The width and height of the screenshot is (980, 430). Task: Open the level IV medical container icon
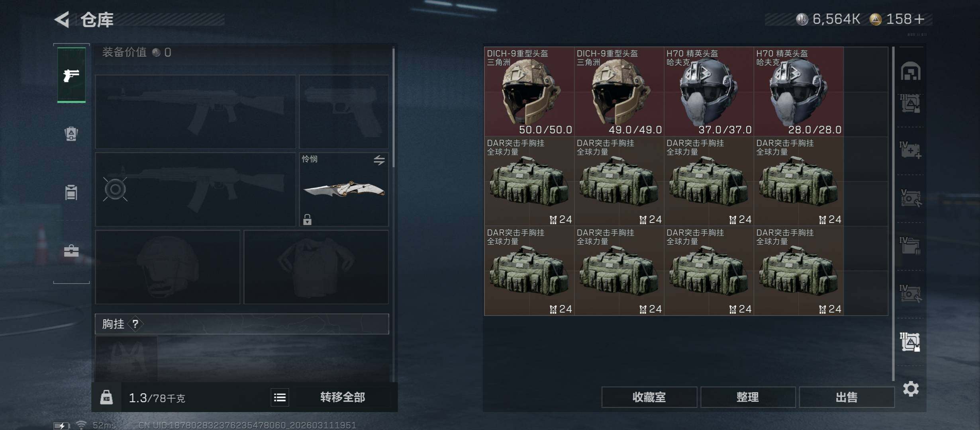(910, 150)
